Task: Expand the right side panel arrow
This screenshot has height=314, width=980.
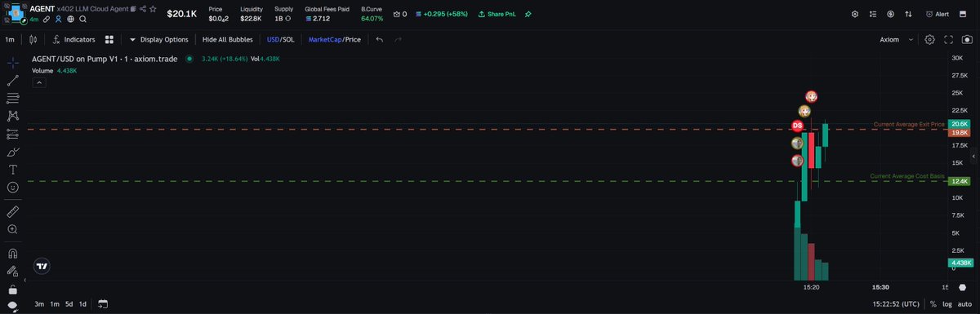Action: pyautogui.click(x=973, y=156)
